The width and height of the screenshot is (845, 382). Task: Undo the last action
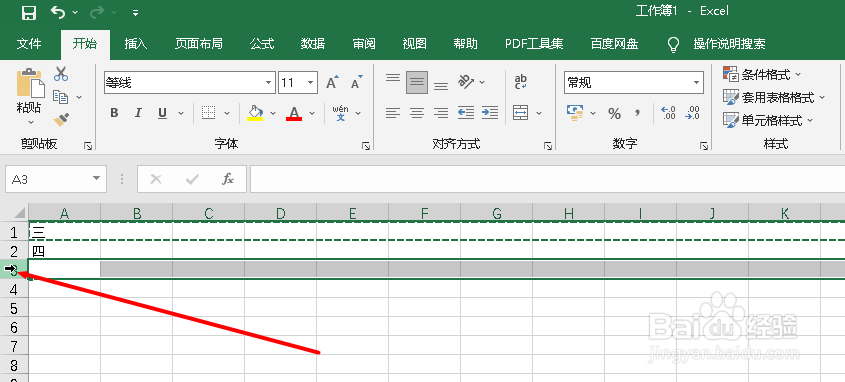pyautogui.click(x=58, y=11)
